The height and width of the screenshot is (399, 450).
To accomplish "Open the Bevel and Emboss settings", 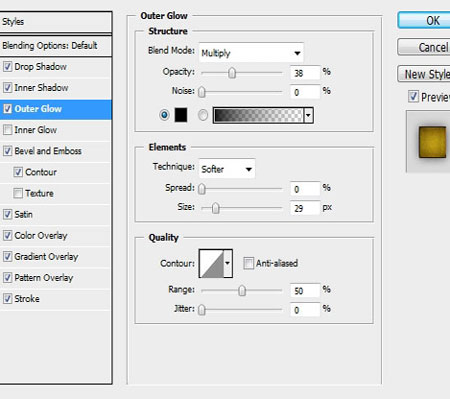I will coord(48,151).
